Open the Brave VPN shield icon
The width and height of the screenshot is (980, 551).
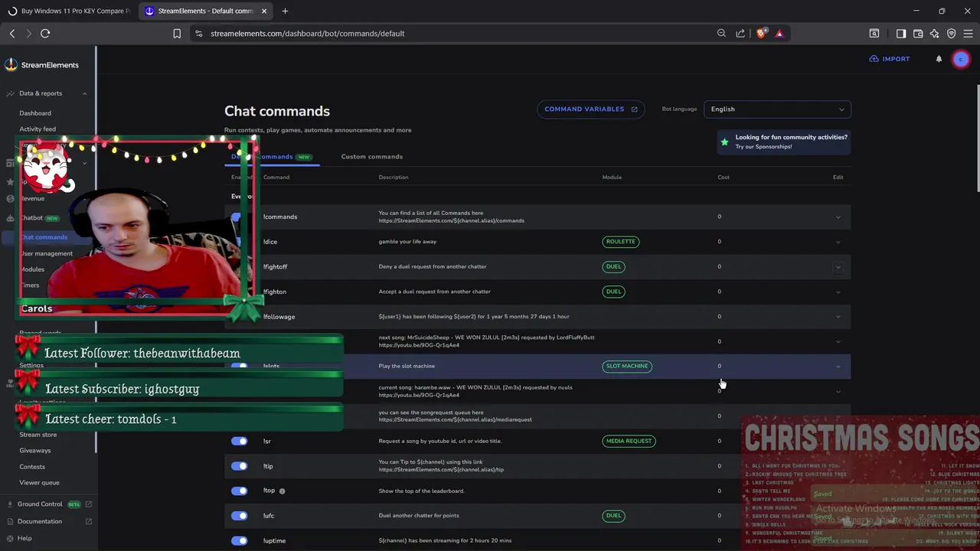click(952, 34)
